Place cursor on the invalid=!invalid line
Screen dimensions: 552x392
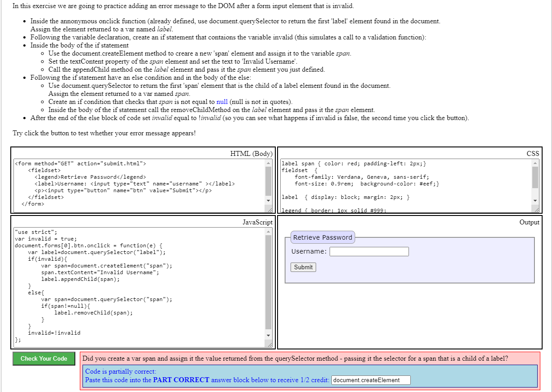54,333
